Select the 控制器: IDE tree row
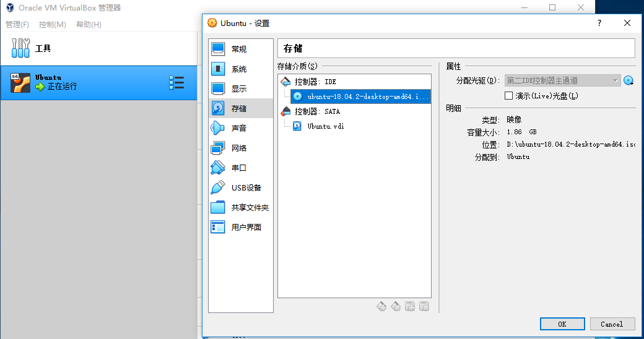The width and height of the screenshot is (644, 339). 354,82
